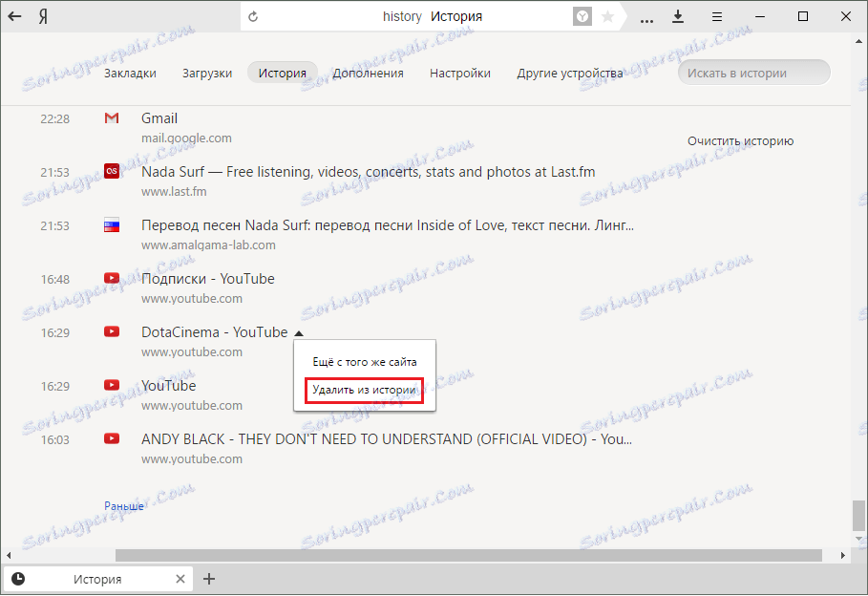The height and width of the screenshot is (596, 868).
Task: Open the Настройки tab
Action: (x=460, y=74)
